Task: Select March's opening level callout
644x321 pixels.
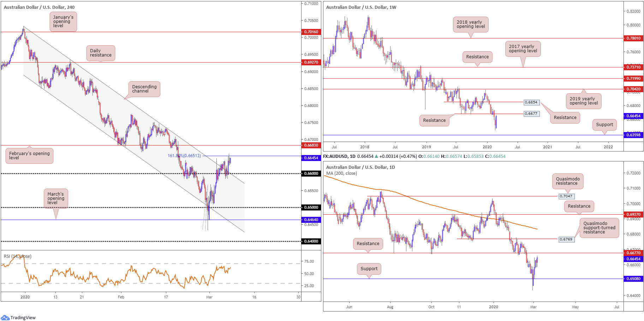Action: tap(56, 198)
